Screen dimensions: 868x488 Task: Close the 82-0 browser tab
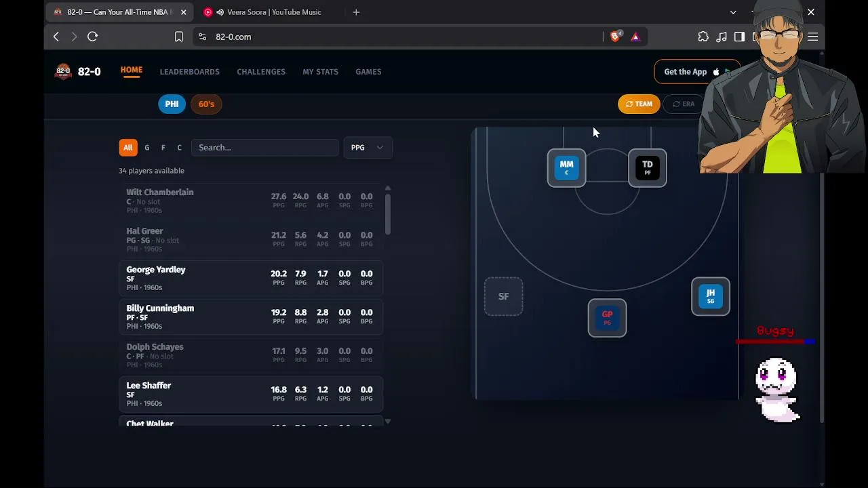[183, 12]
